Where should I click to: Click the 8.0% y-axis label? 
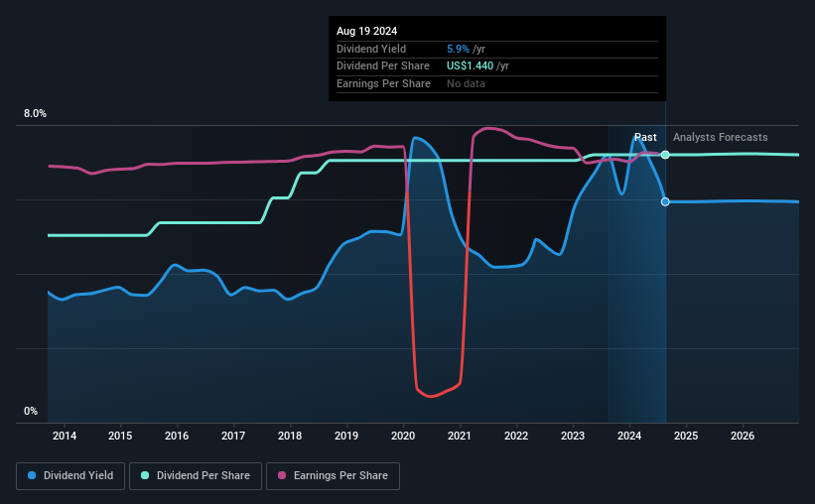[x=35, y=113]
